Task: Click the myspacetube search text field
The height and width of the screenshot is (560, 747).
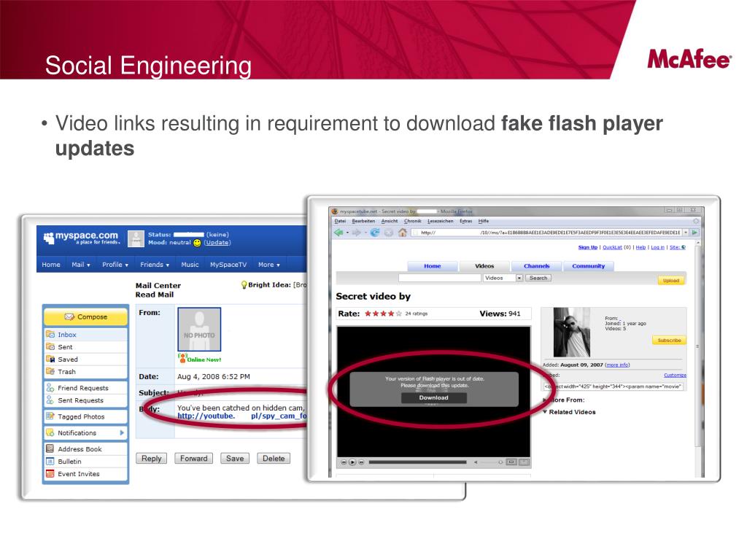Action: tap(440, 278)
